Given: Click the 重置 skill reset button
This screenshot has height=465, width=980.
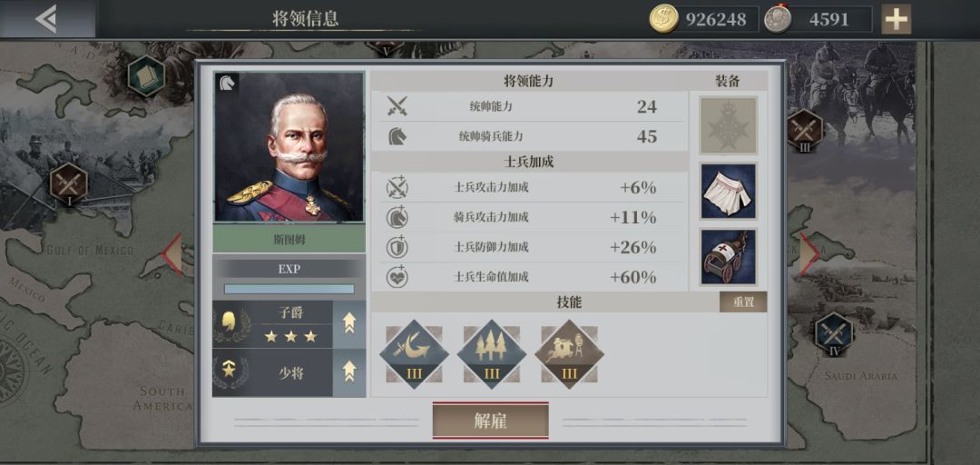Looking at the screenshot, I should (x=743, y=302).
